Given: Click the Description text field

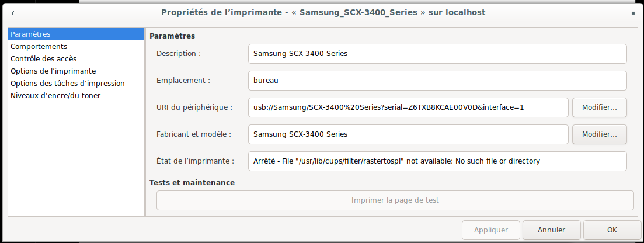Looking at the screenshot, I should click(437, 54).
